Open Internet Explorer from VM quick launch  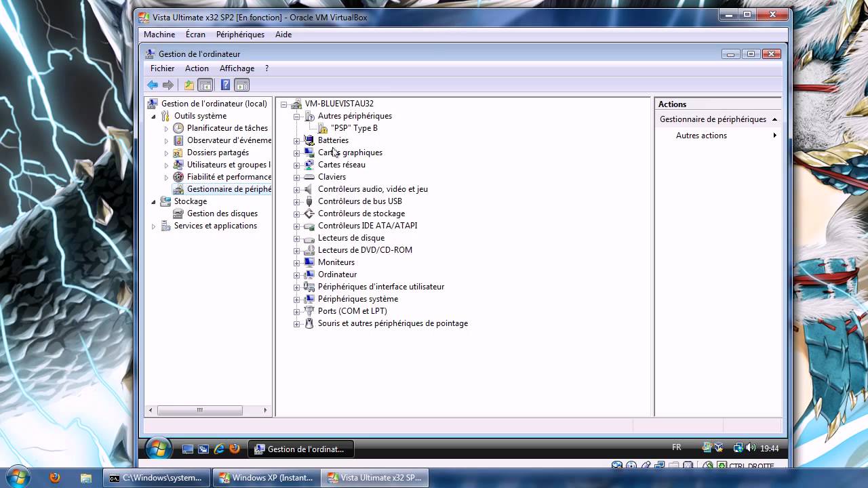(x=219, y=449)
